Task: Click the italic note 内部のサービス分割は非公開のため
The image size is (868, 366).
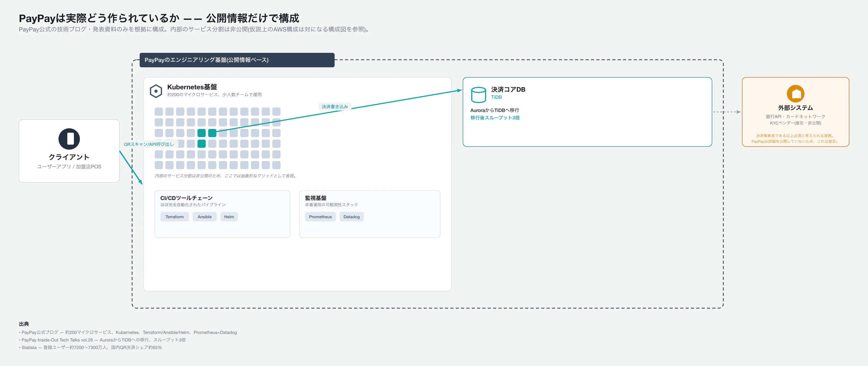Action: click(225, 175)
